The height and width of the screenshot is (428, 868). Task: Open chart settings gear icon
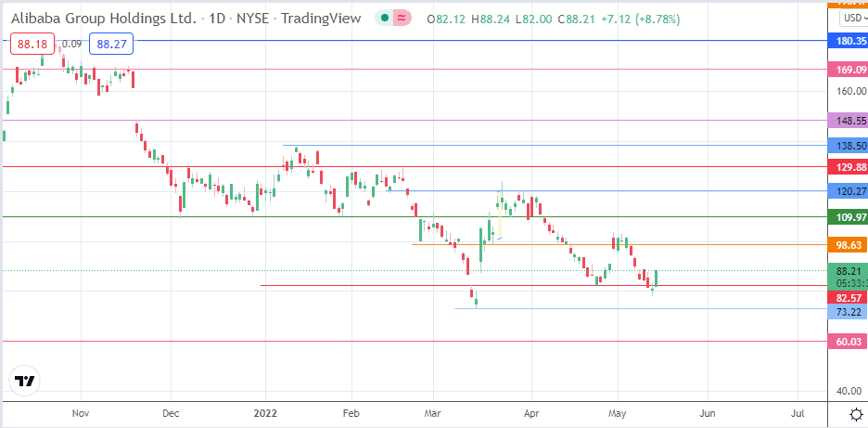point(856,414)
